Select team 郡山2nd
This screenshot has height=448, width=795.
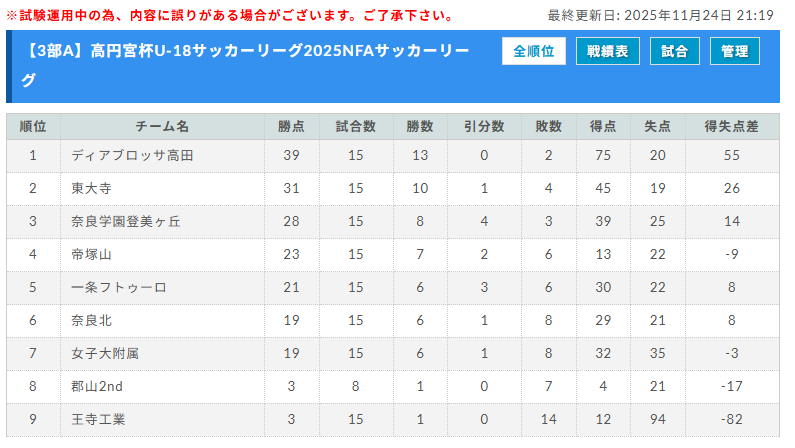tap(97, 387)
